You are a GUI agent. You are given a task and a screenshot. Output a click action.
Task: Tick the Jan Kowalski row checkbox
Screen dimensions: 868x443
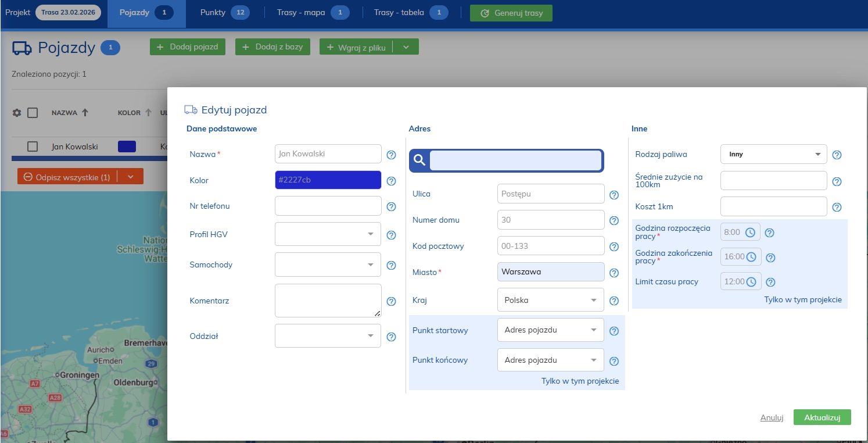33,147
